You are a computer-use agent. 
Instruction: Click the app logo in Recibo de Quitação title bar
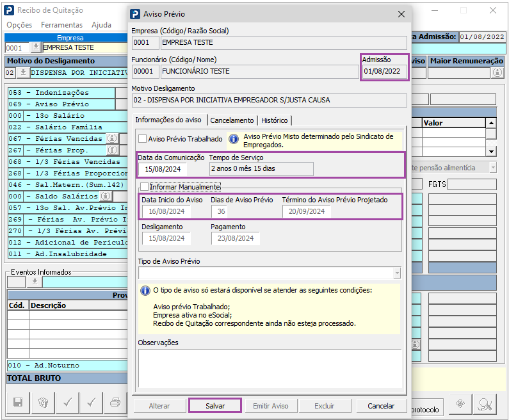click(x=9, y=10)
